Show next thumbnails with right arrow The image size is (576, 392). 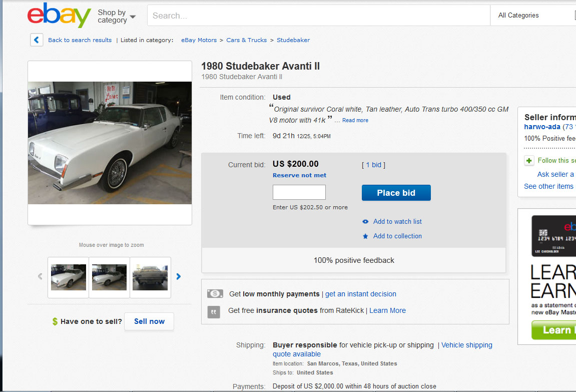tap(179, 276)
